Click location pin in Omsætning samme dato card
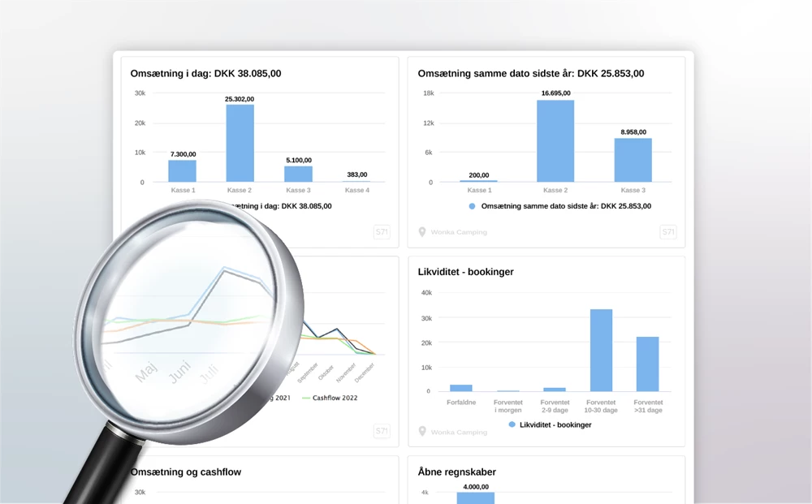 422,232
